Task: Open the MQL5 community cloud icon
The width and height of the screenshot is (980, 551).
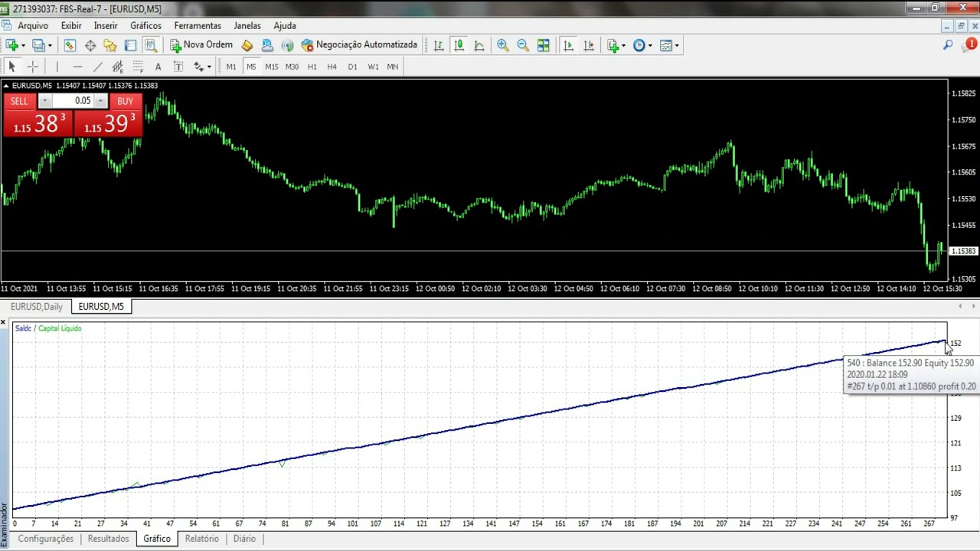Action: point(267,45)
